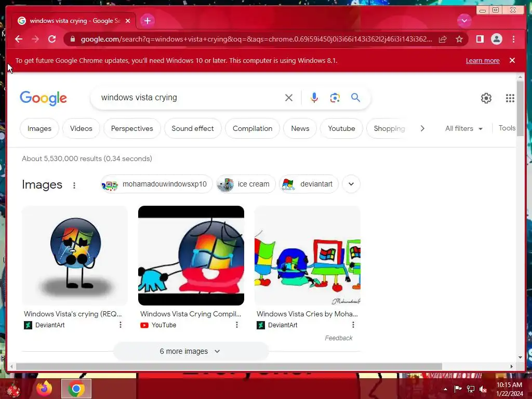Submit search with magnifier icon
The height and width of the screenshot is (399, 532).
click(355, 98)
